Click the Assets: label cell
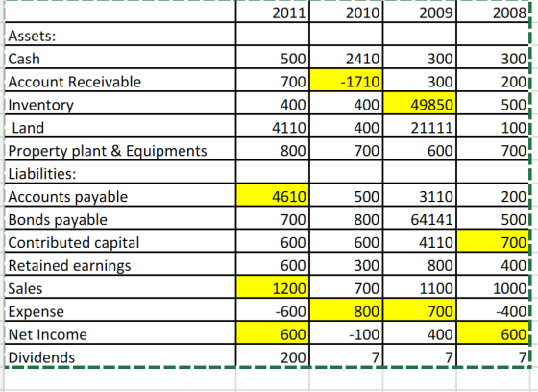 pos(120,34)
